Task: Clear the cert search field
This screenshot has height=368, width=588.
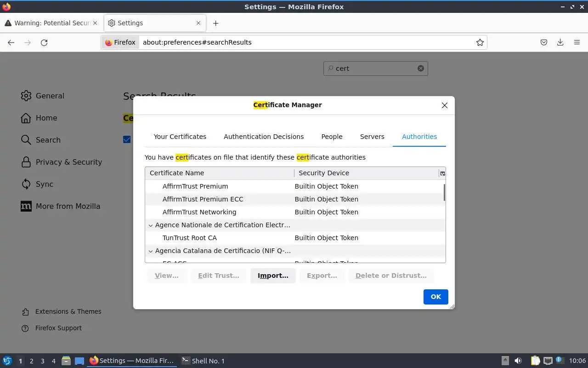Action: [x=421, y=68]
